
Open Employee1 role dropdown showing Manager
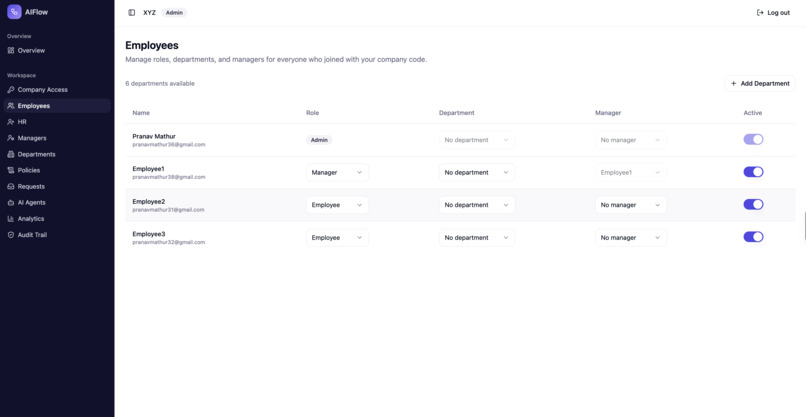tap(337, 172)
